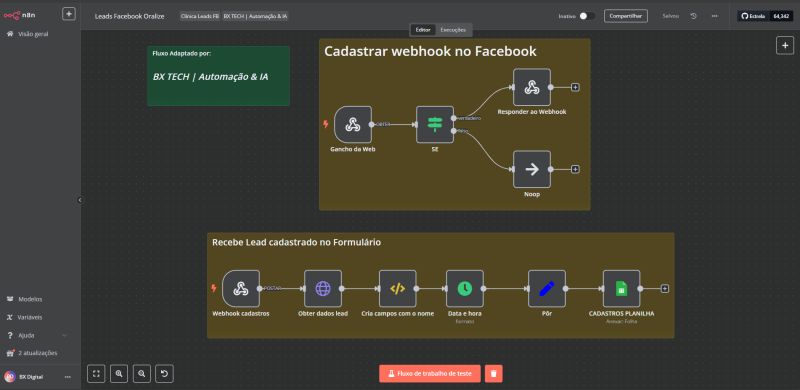Add node after Noop output
Viewport: 800px width, 390px height.
click(575, 169)
